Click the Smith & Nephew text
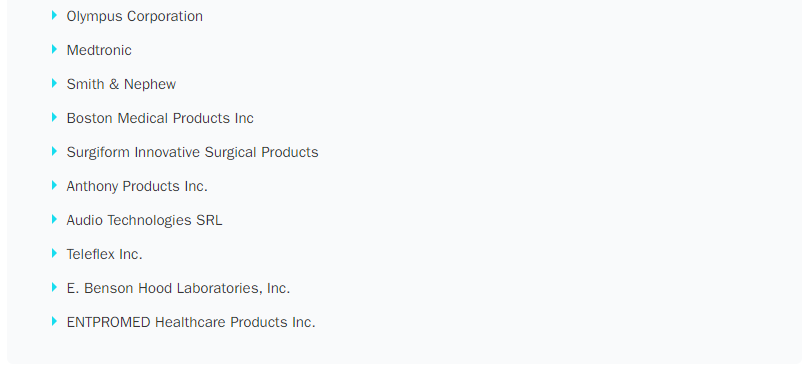The height and width of the screenshot is (373, 811). (x=121, y=84)
